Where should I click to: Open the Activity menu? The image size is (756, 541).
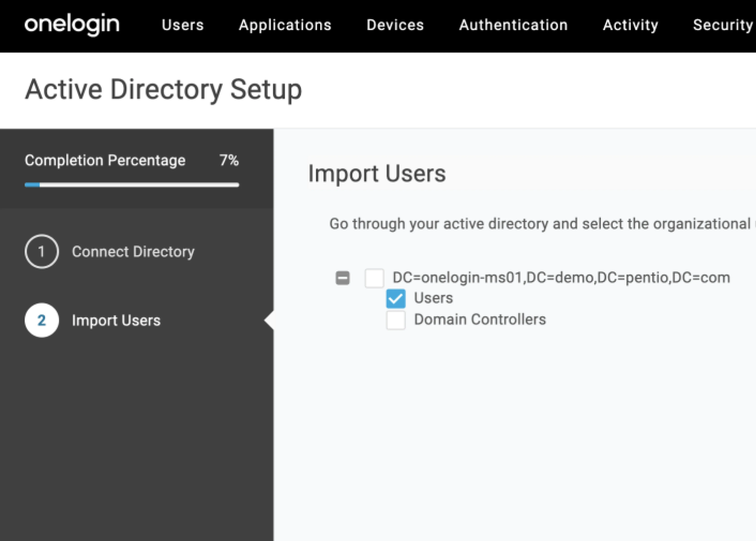click(x=631, y=25)
